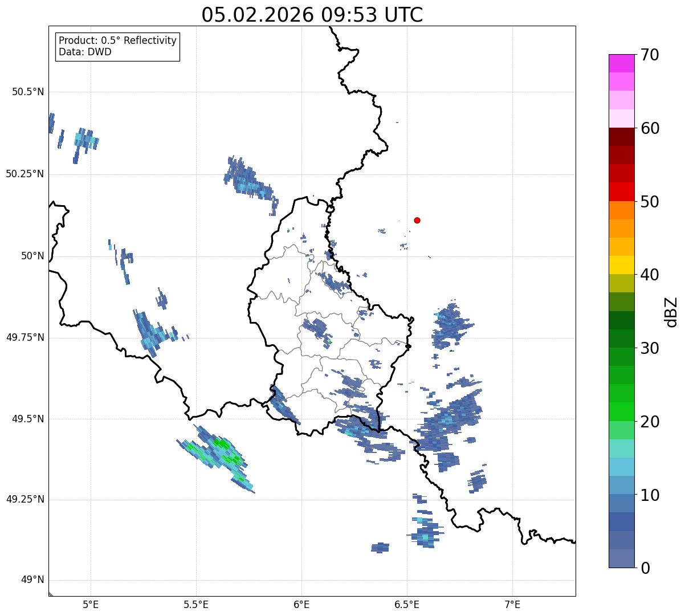Pick the olive swatch just below 40

tap(622, 283)
